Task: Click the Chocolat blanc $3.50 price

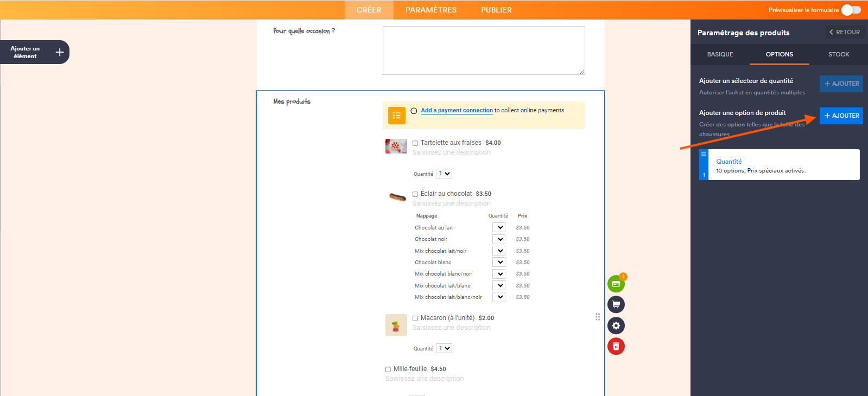Action: click(x=523, y=263)
